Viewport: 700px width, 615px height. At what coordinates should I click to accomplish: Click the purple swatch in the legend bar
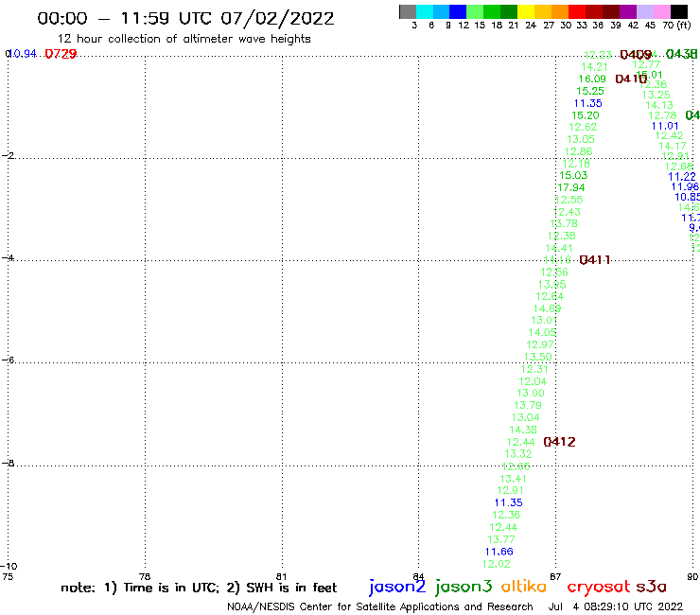point(627,11)
